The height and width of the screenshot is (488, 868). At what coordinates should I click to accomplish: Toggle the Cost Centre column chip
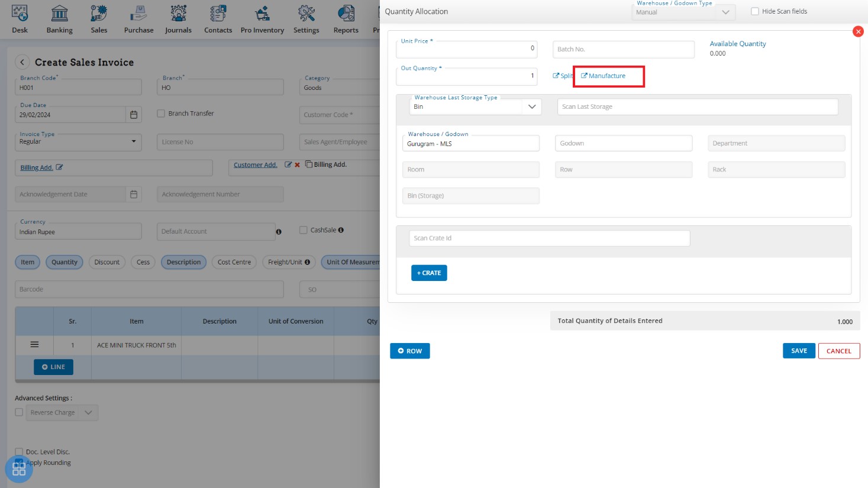click(234, 262)
